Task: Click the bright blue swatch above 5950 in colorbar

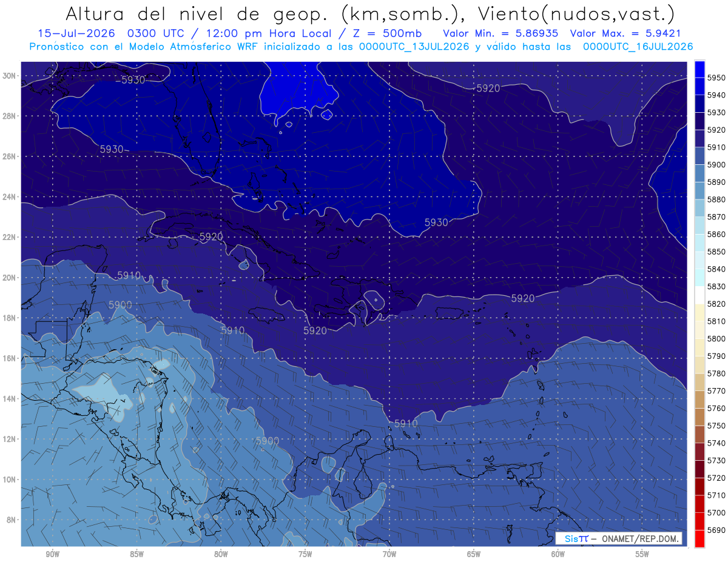Action: (699, 69)
